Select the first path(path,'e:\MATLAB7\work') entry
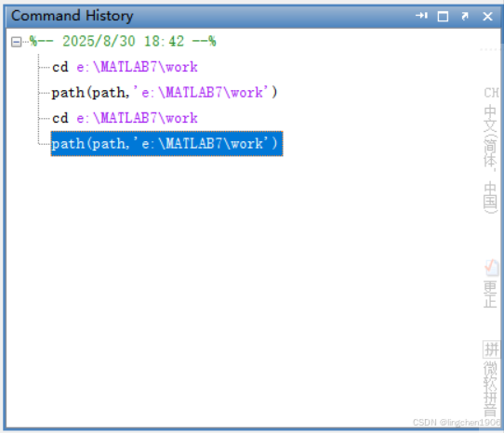This screenshot has width=504, height=433. pyautogui.click(x=165, y=93)
